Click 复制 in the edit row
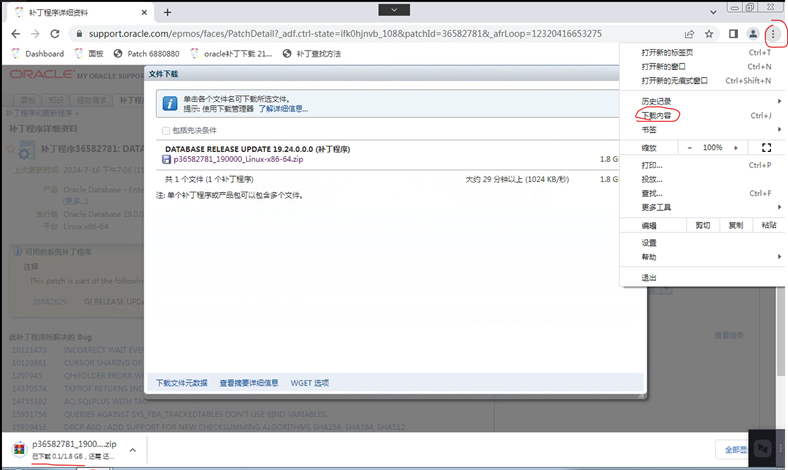The width and height of the screenshot is (788, 470). coord(736,225)
